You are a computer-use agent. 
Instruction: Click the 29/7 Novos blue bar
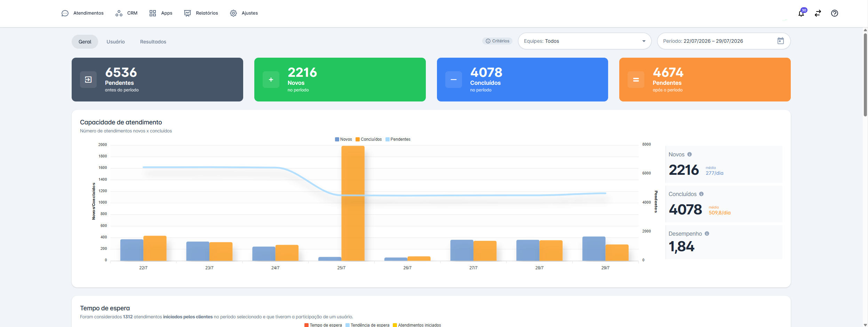[594, 248]
